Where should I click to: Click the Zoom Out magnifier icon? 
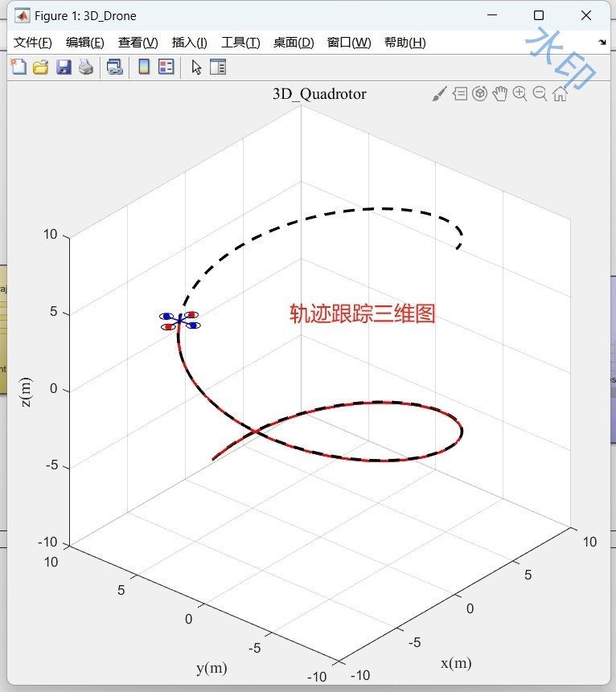[x=540, y=93]
